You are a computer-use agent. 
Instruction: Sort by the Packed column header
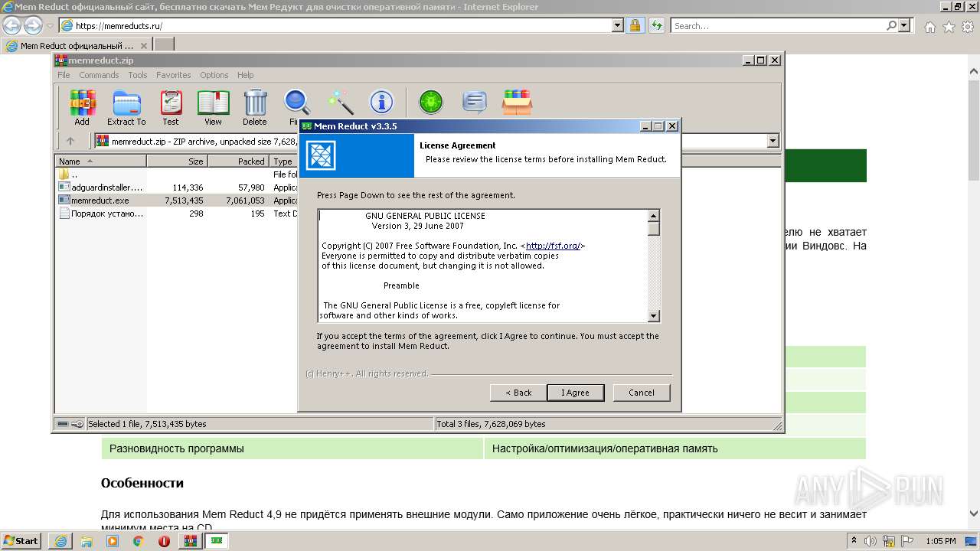tap(239, 161)
